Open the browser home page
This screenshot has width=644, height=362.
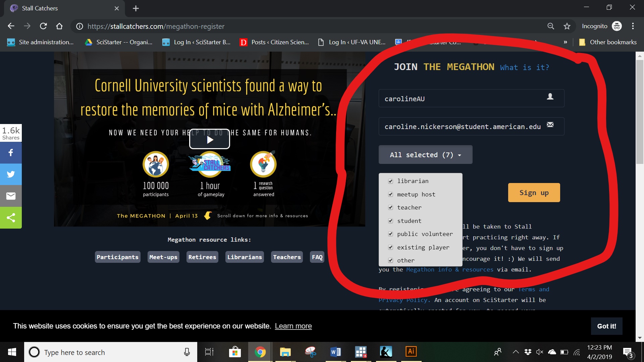click(x=59, y=26)
